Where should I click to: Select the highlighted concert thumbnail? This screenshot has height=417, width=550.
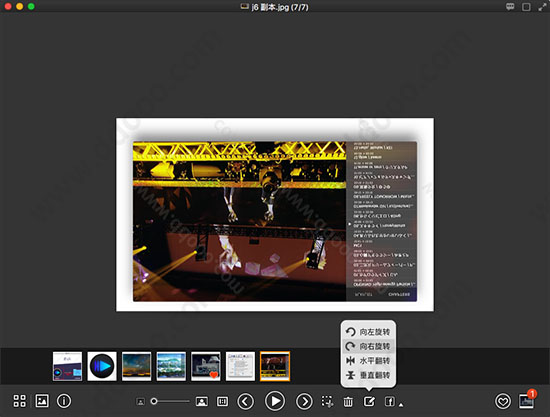[275, 366]
